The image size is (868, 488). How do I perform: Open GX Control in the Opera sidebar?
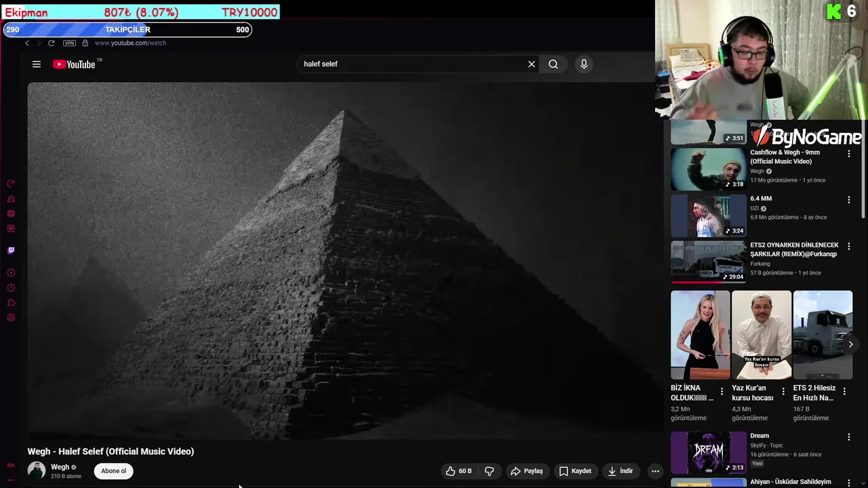point(11,184)
